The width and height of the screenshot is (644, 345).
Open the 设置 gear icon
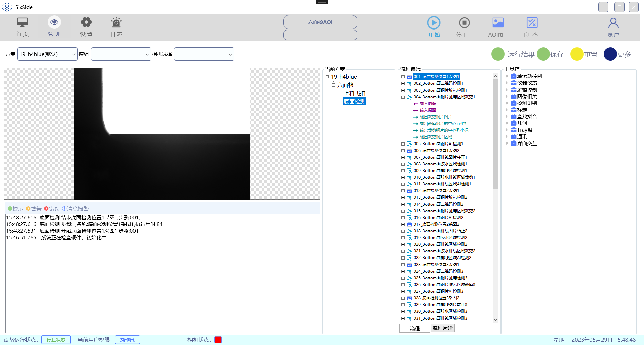pyautogui.click(x=86, y=22)
